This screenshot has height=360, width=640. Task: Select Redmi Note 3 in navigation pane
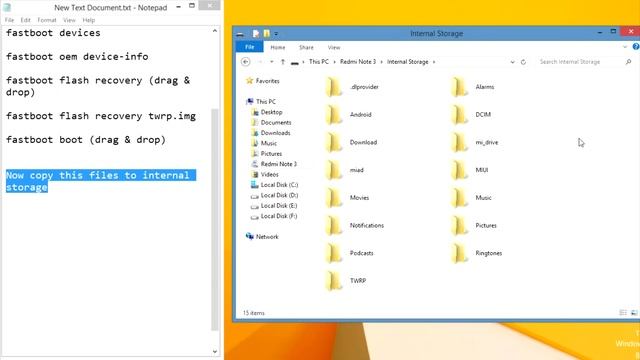274,164
